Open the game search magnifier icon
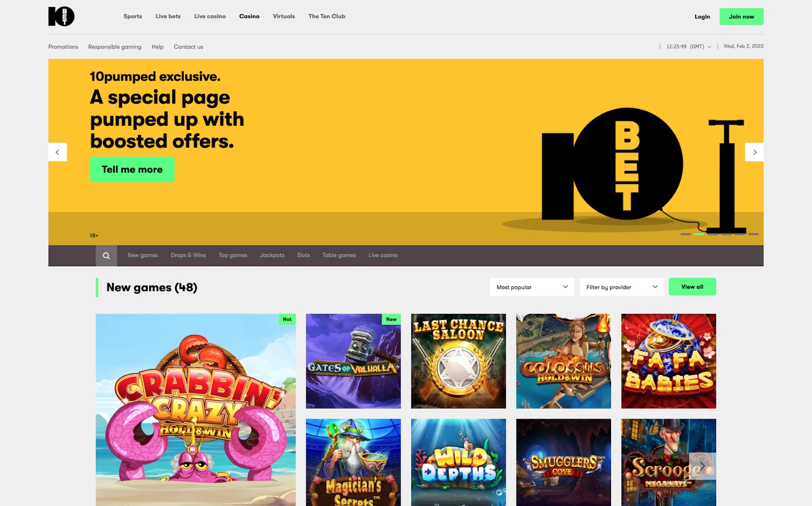 (106, 256)
